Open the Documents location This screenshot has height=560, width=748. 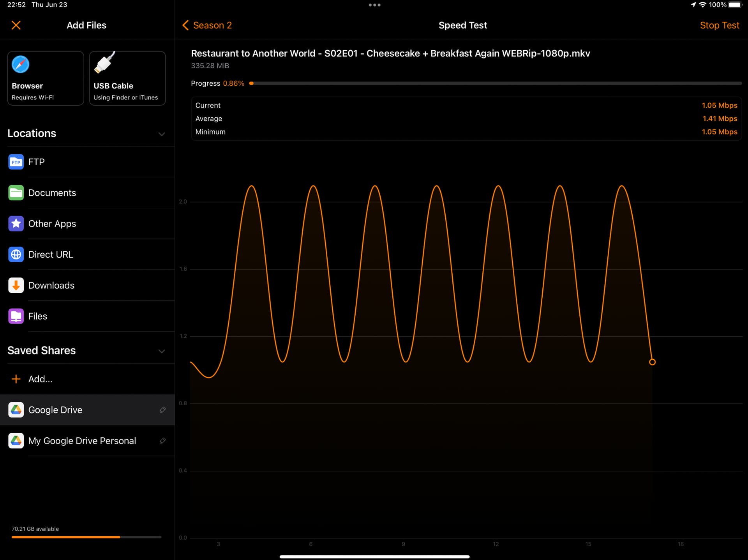(52, 193)
